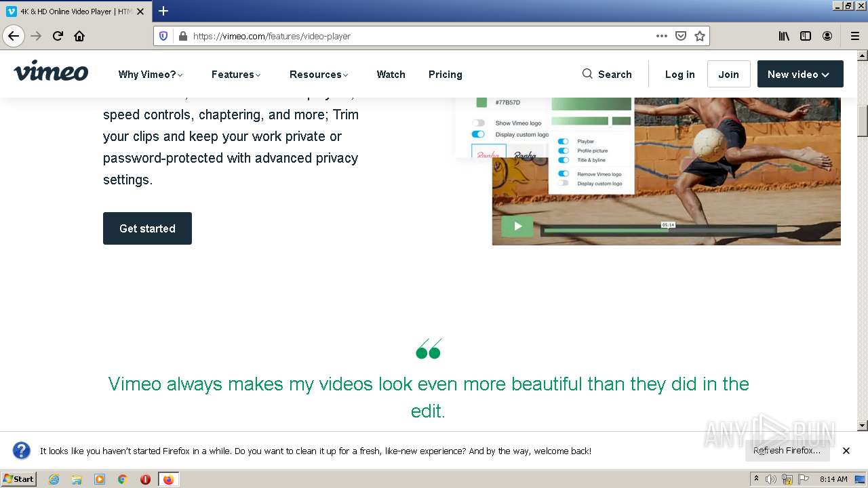The image size is (868, 488).
Task: Open the volume control in system tray
Action: [x=771, y=479]
